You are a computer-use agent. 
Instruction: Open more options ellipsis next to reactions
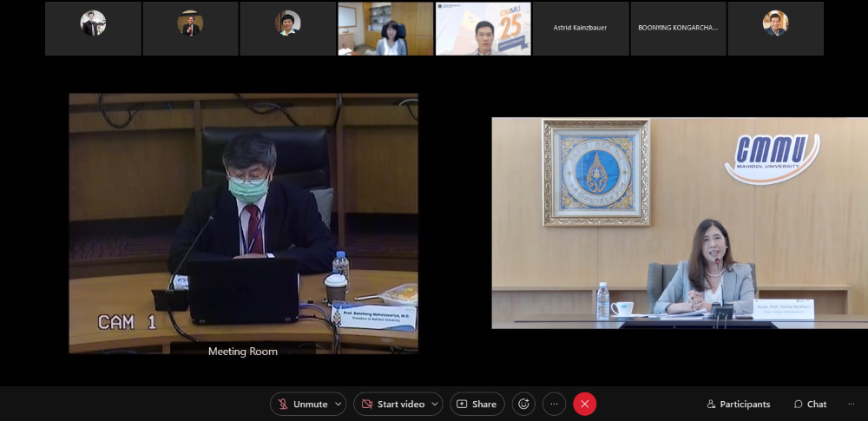point(554,405)
